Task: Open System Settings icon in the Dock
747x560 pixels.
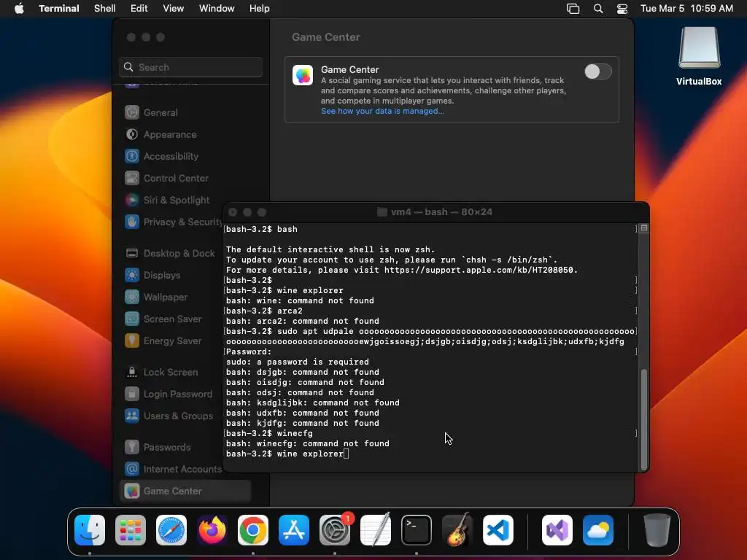Action: coord(334,530)
